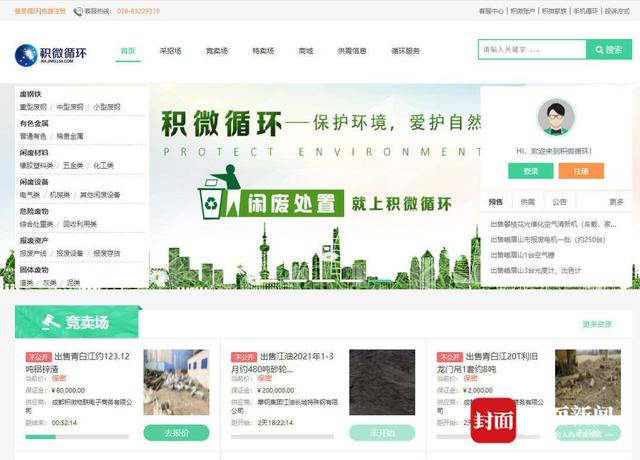This screenshot has width=640, height=460.
Task: Open the 出售峨眉山市报废电机一批 listing
Action: coord(548,240)
